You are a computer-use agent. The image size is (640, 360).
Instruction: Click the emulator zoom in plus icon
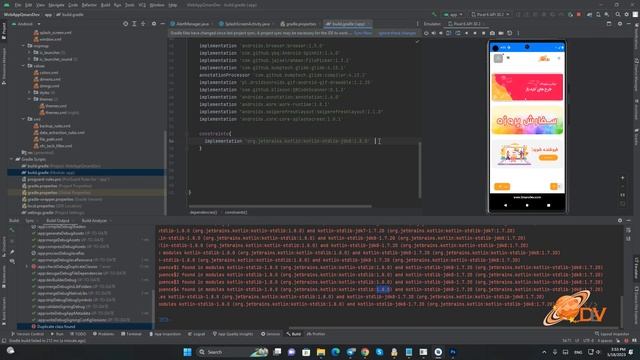pyautogui.click(x=622, y=178)
